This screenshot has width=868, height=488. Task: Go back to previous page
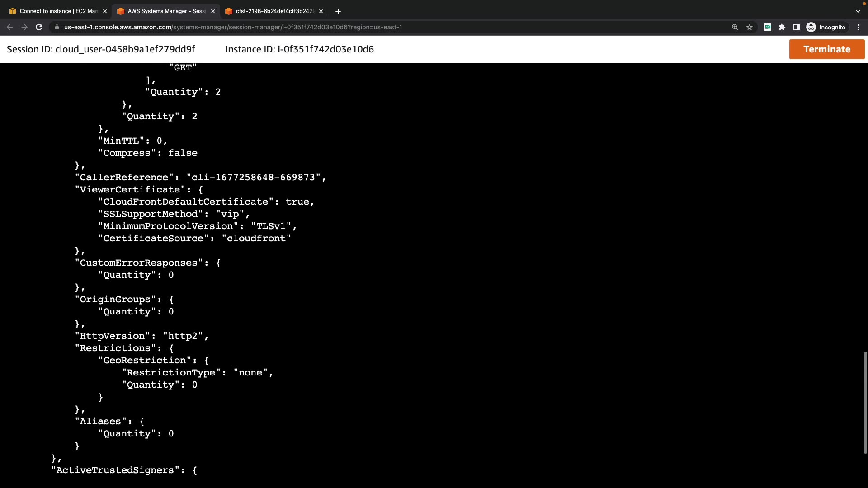[x=10, y=27]
